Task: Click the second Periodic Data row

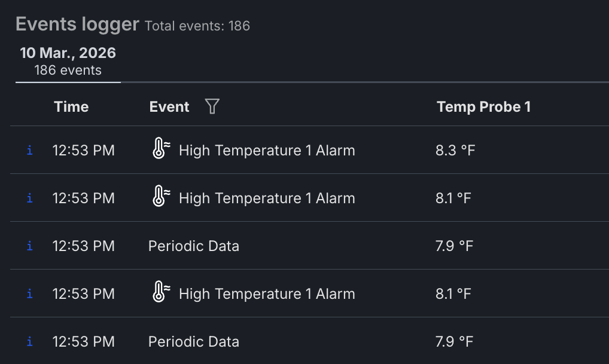Action: tap(193, 341)
